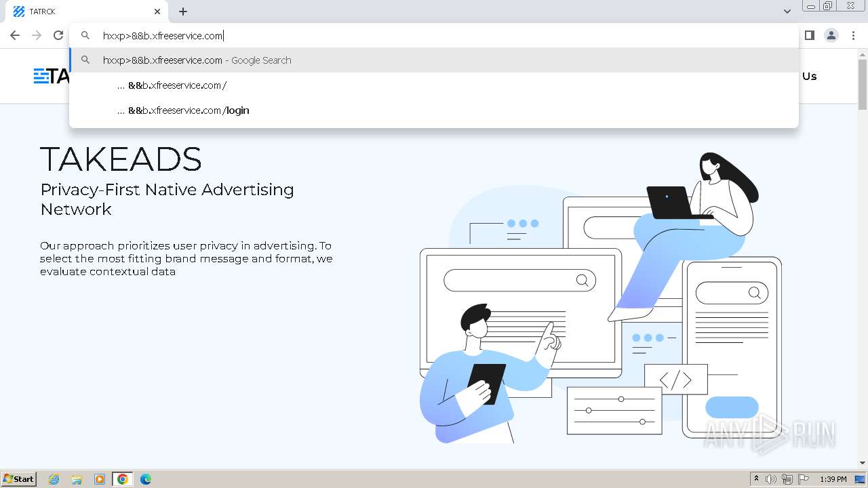Open the media player taskbar icon
Image resolution: width=868 pixels, height=488 pixels.
click(100, 479)
